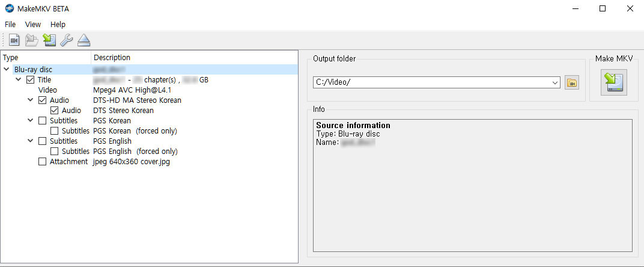
Task: Click the Source information heading in Info
Action: 353,126
